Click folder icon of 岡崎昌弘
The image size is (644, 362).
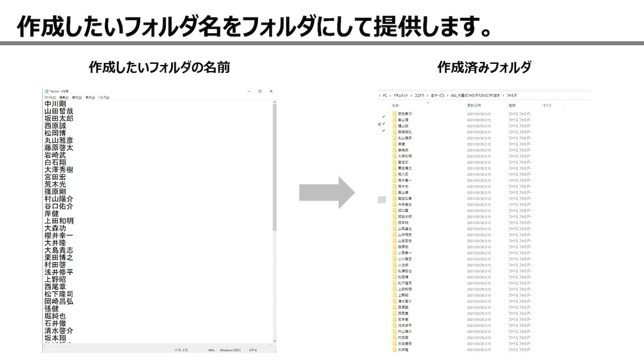pyautogui.click(x=394, y=132)
